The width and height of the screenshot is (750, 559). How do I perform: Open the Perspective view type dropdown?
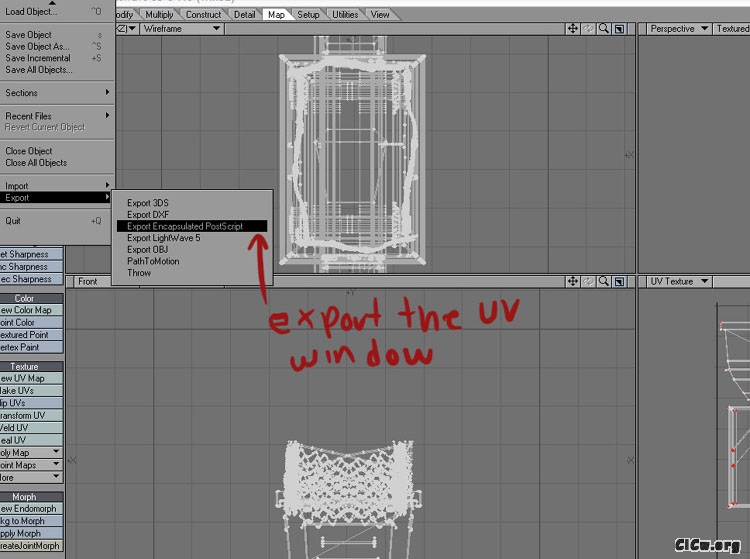[676, 29]
